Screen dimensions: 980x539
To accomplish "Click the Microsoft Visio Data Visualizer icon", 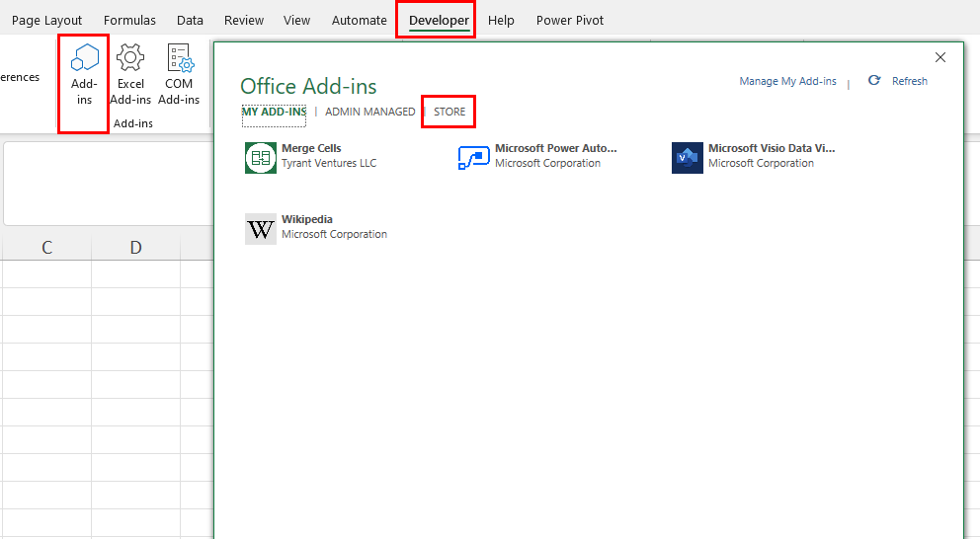I will click(x=688, y=157).
